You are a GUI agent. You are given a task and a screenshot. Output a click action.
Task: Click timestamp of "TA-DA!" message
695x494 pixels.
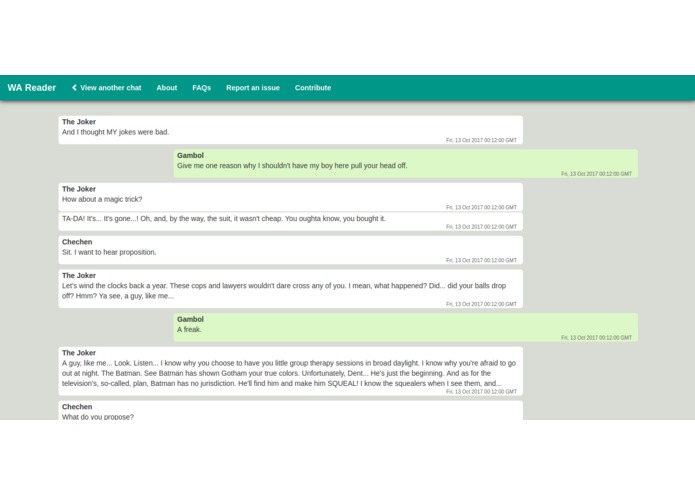481,226
